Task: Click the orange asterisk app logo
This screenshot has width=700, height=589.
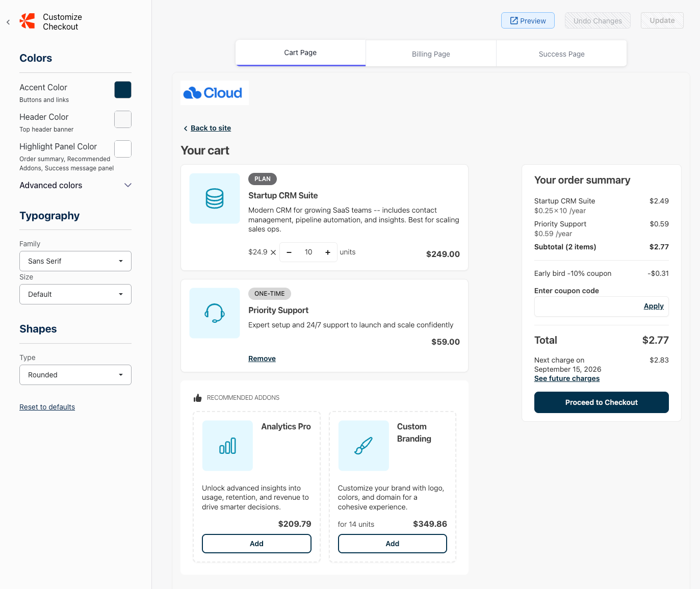Action: (28, 21)
